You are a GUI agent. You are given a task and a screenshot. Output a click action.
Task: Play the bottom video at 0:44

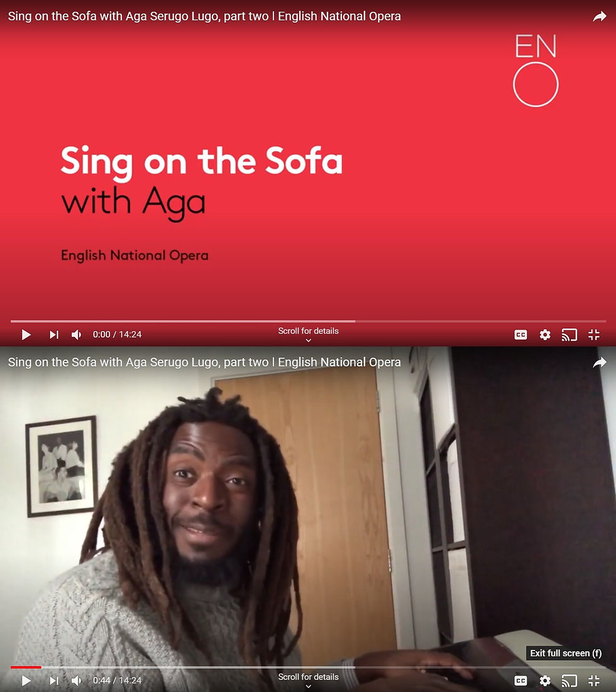tap(26, 681)
